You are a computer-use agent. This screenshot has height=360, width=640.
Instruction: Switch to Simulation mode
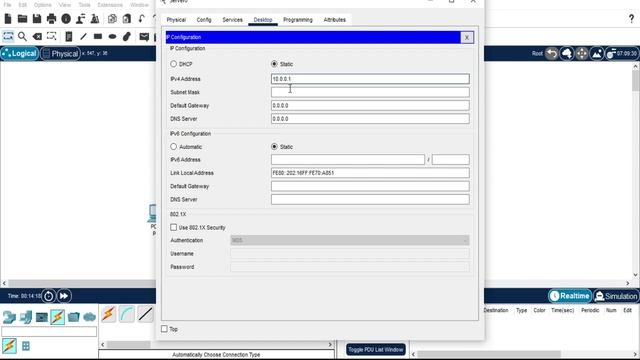(616, 296)
